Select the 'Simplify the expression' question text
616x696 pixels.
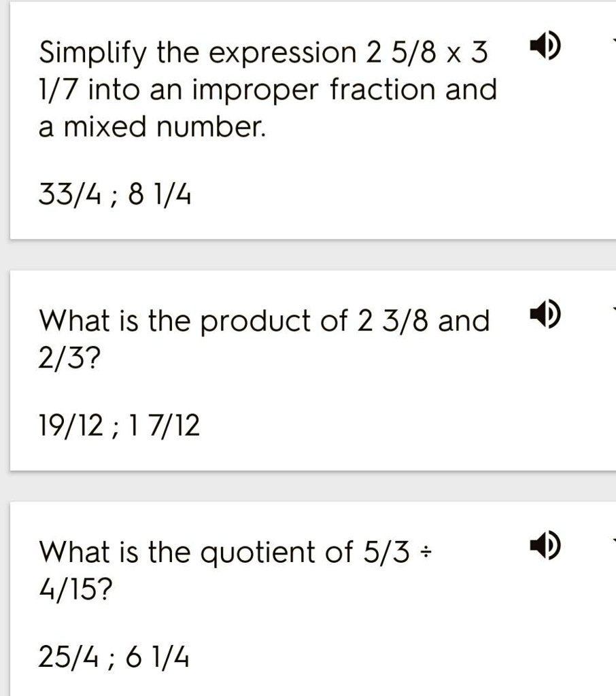click(x=268, y=89)
